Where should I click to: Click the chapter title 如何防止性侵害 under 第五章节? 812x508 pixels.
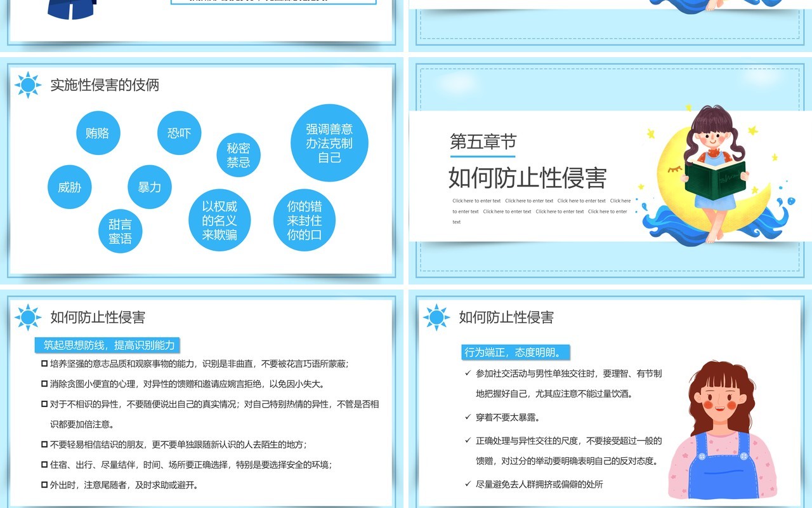point(528,178)
